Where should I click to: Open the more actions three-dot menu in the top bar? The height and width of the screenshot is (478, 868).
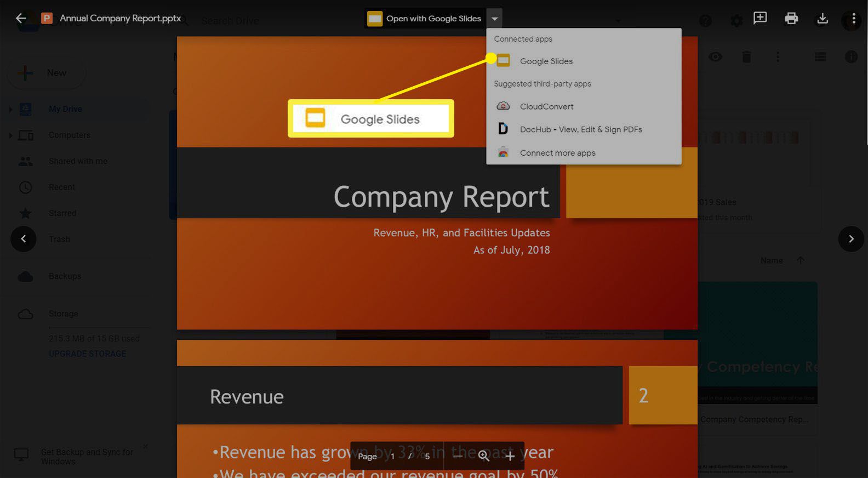(x=854, y=19)
